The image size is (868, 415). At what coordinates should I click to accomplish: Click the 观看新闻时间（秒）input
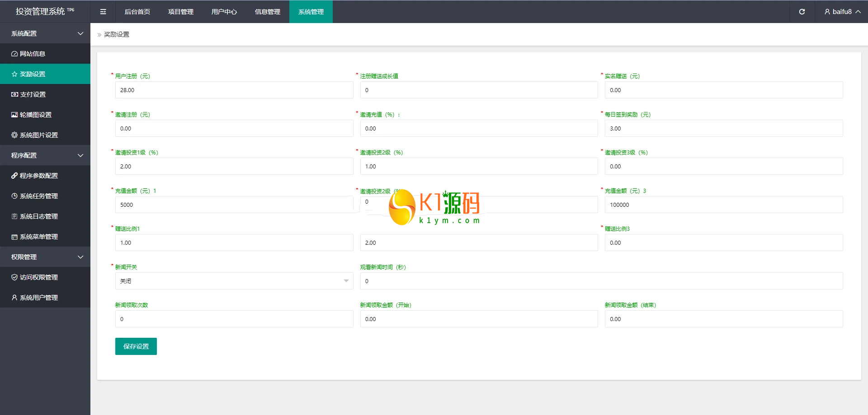tap(601, 281)
